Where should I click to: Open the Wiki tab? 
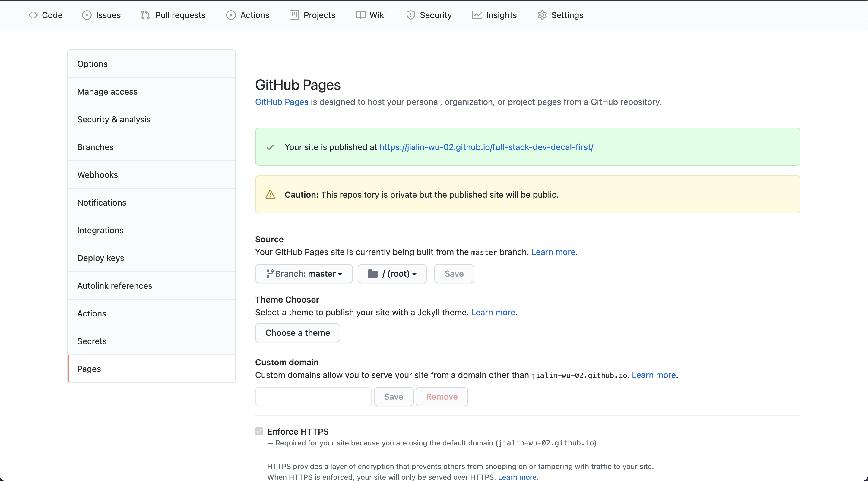(371, 15)
